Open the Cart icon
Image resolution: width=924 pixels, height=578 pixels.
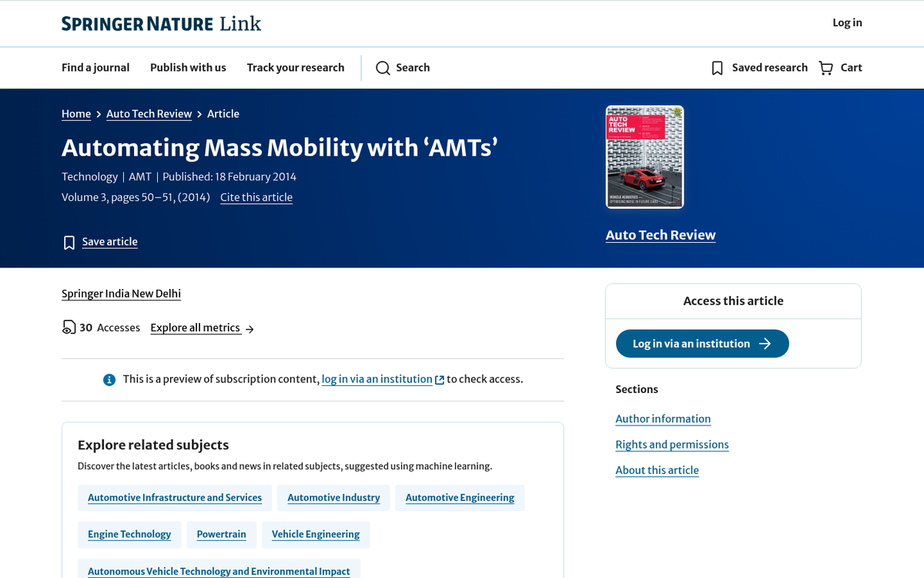(825, 68)
